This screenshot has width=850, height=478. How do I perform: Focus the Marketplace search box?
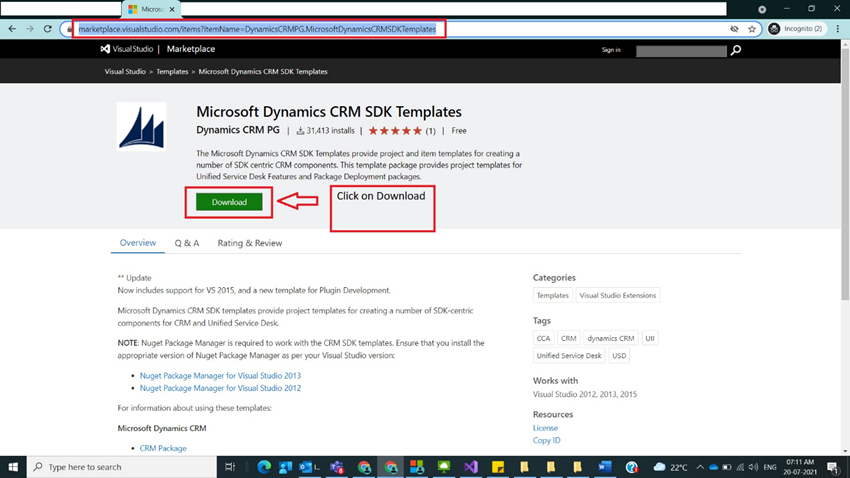point(681,50)
